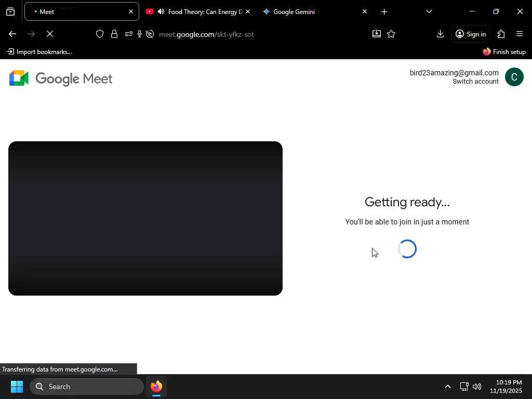Open account avatar with letter C
This screenshot has height=399, width=532.
tap(514, 77)
